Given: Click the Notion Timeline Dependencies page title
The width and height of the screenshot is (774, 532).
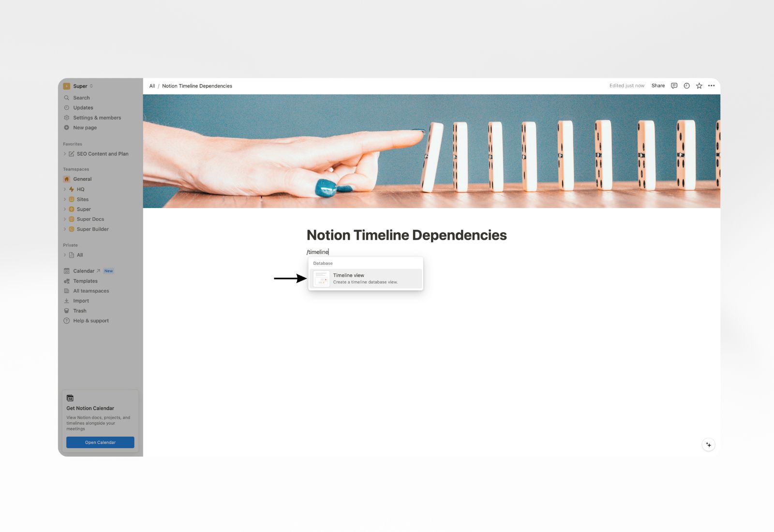Looking at the screenshot, I should tap(406, 235).
